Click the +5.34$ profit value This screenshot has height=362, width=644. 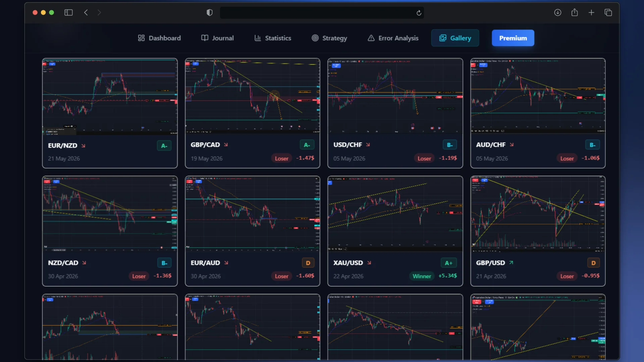(x=447, y=276)
